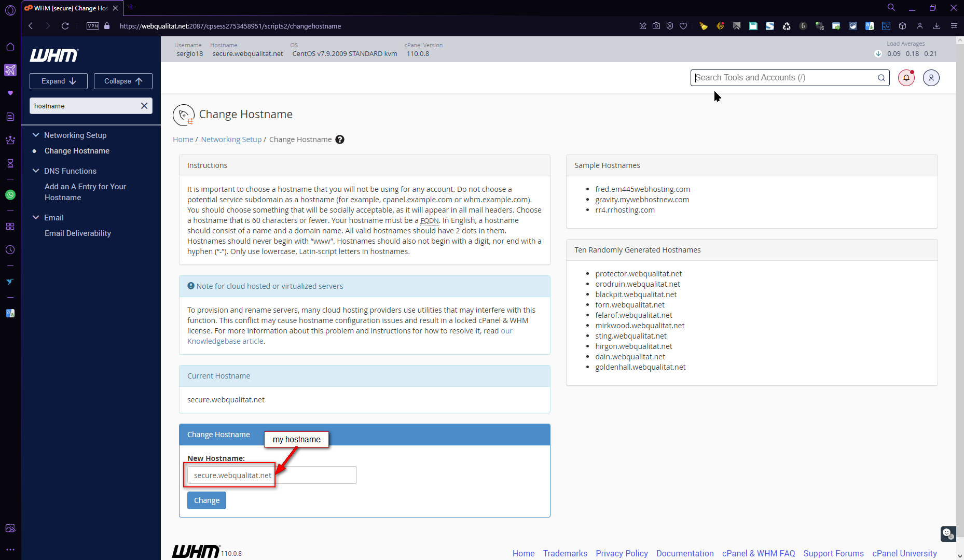Focus the New Hostname input field

pyautogui.click(x=272, y=475)
